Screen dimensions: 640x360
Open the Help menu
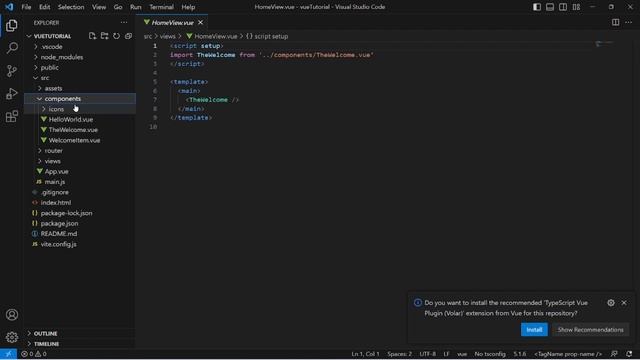pos(188,7)
